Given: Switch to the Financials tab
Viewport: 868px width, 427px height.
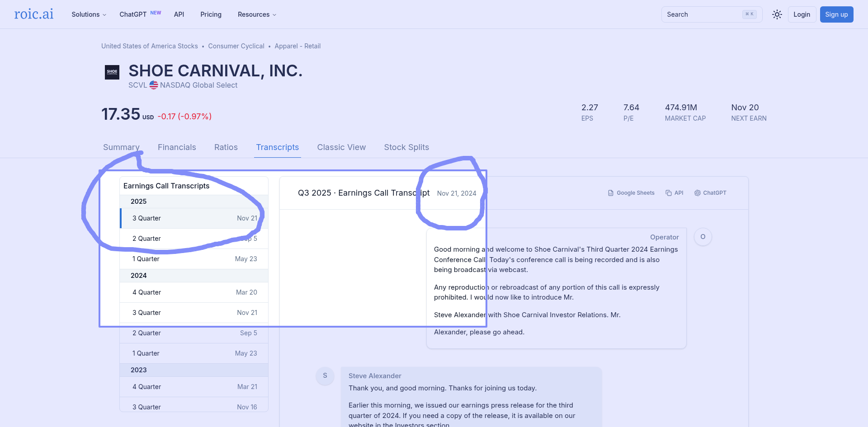Looking at the screenshot, I should click(x=177, y=147).
